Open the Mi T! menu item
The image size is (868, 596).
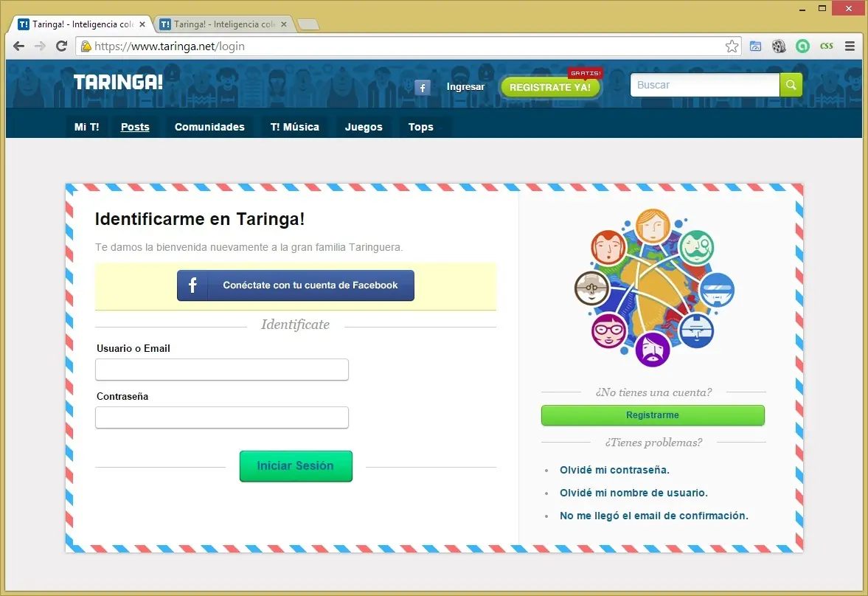click(86, 127)
